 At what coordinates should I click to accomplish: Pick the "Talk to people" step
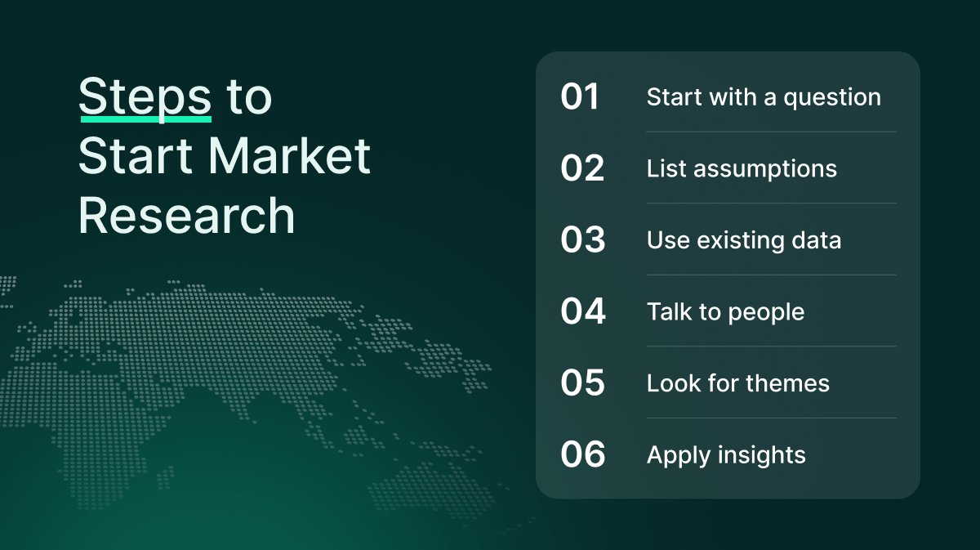[725, 311]
